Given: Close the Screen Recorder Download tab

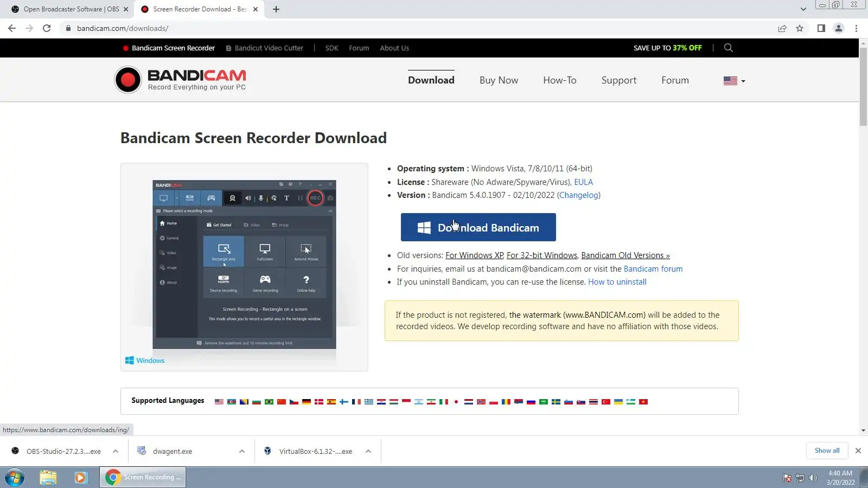Looking at the screenshot, I should point(256,9).
